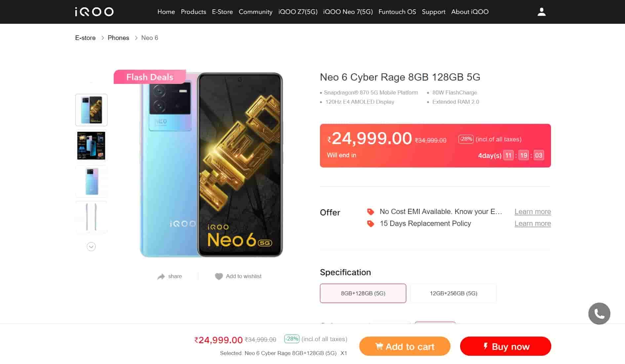
Task: Open the Community navigation item
Action: [x=255, y=12]
